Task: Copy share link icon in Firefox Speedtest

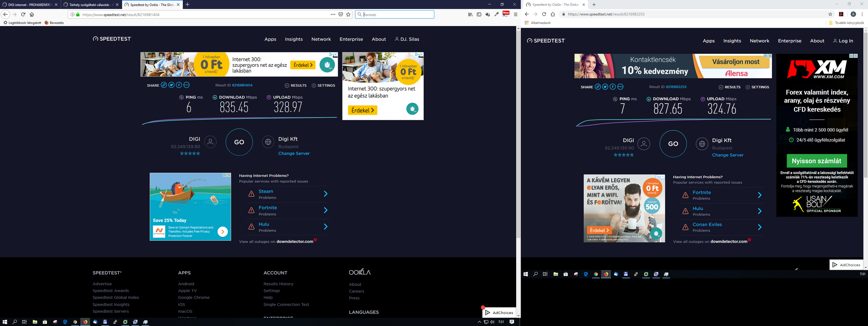Action: tap(164, 85)
